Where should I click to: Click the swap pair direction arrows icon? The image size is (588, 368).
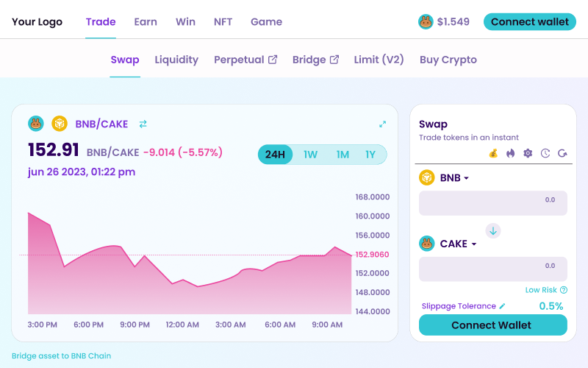click(x=143, y=124)
